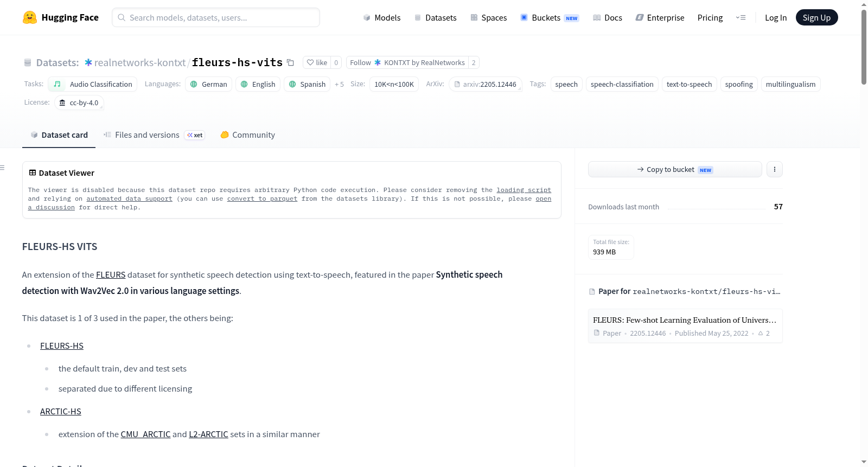Copy dataset name with the copy icon
868x467 pixels.
pos(290,62)
